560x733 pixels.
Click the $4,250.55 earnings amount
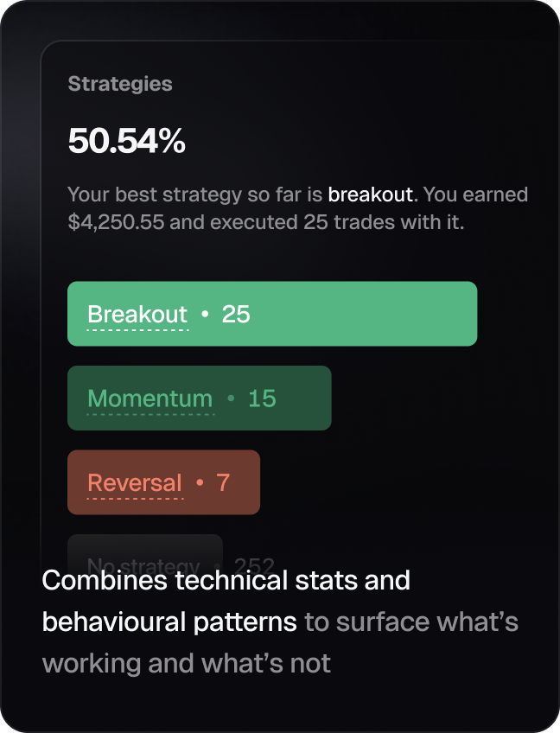116,222
